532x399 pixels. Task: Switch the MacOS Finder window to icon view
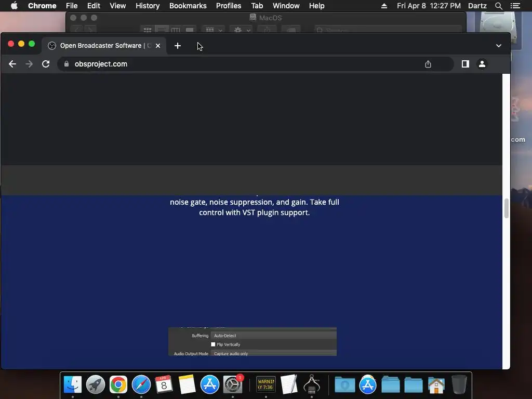[x=147, y=30]
